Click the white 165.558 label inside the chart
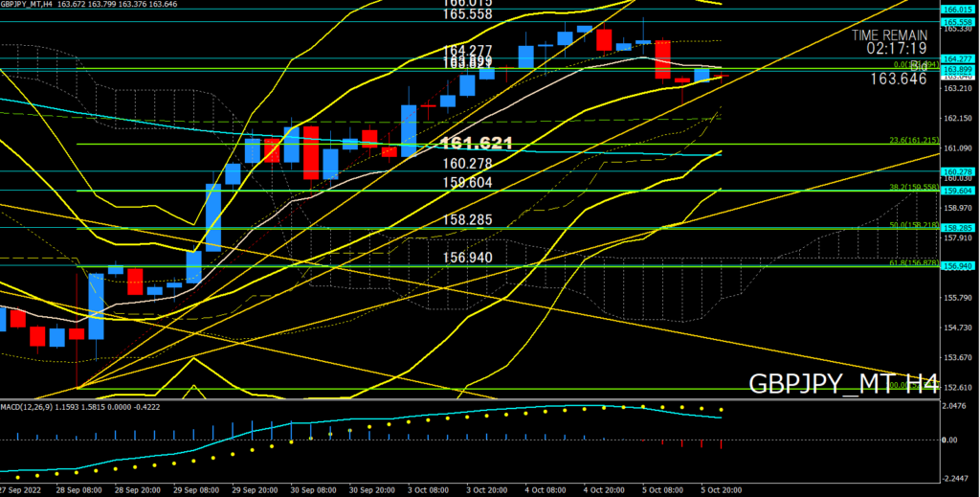Image resolution: width=980 pixels, height=497 pixels. [x=467, y=14]
